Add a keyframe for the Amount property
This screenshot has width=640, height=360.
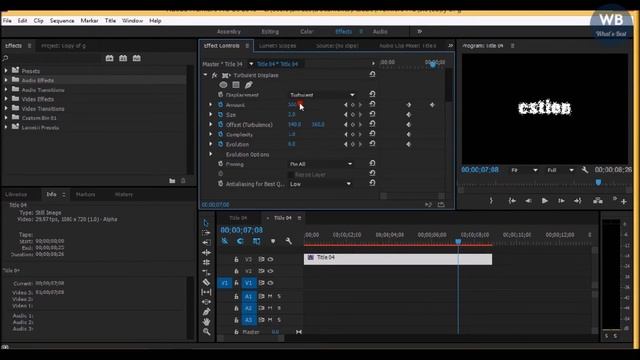(x=353, y=105)
